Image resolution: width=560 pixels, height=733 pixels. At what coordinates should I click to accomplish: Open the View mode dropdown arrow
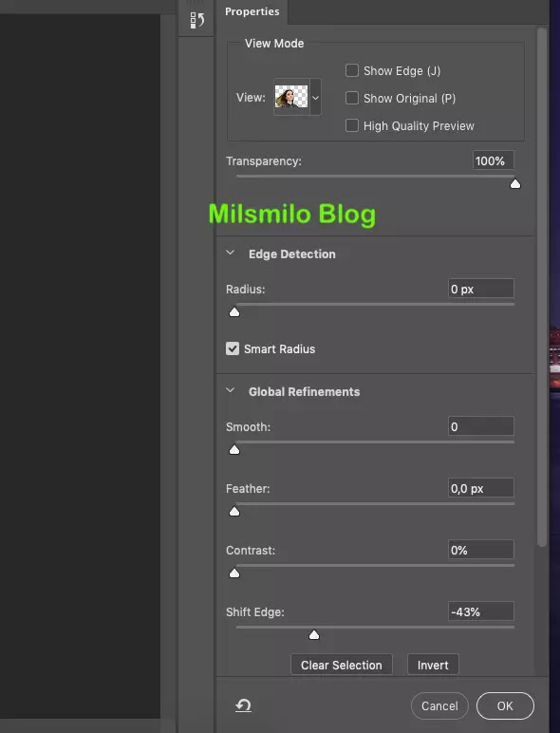[315, 97]
